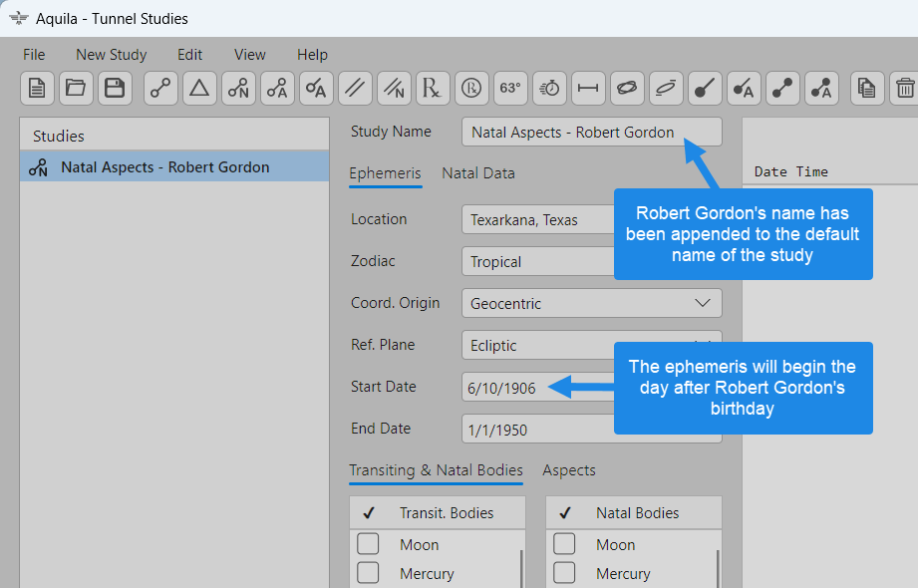This screenshot has height=588, width=918.
Task: Click the linked hollow nodes icon marked A
Action: click(277, 89)
